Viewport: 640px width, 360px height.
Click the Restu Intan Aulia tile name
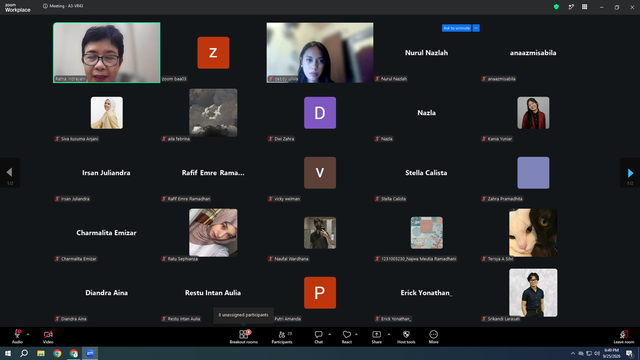pos(213,293)
